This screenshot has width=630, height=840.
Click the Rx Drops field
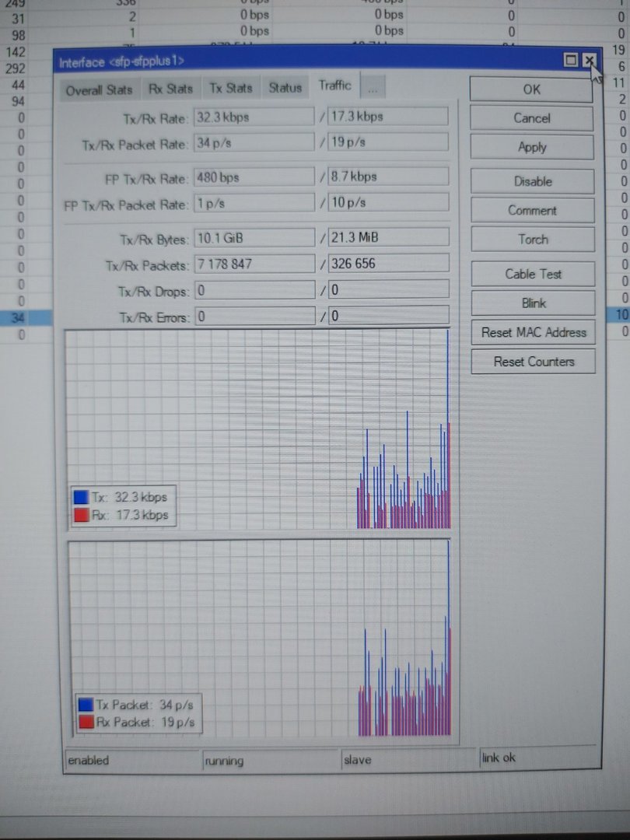[388, 290]
